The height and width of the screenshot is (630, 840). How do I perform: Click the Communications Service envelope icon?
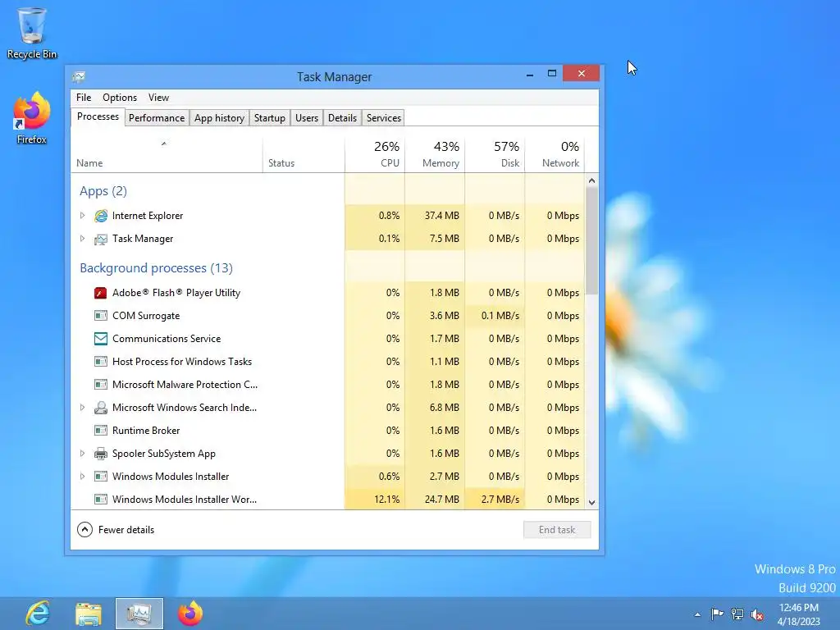coord(101,339)
